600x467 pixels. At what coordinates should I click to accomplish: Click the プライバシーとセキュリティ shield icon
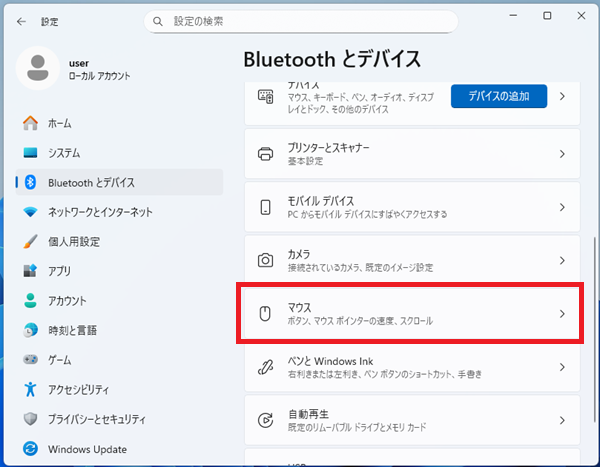point(30,419)
